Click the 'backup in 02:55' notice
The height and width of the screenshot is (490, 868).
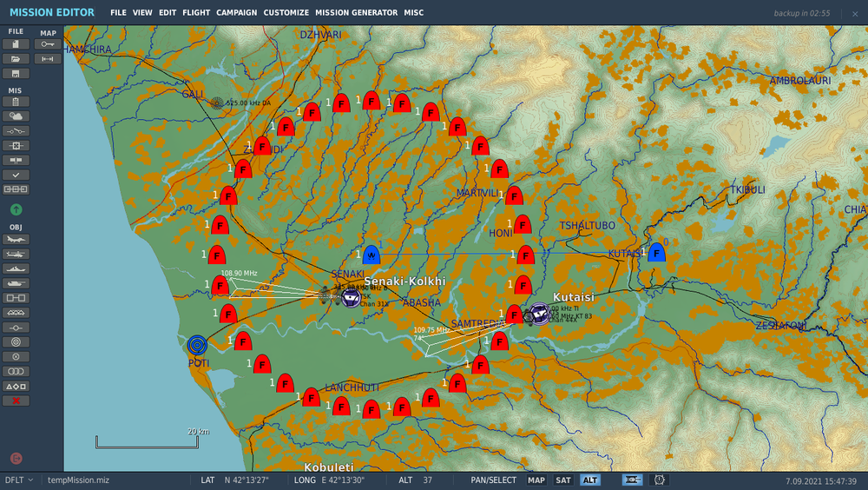pos(801,13)
